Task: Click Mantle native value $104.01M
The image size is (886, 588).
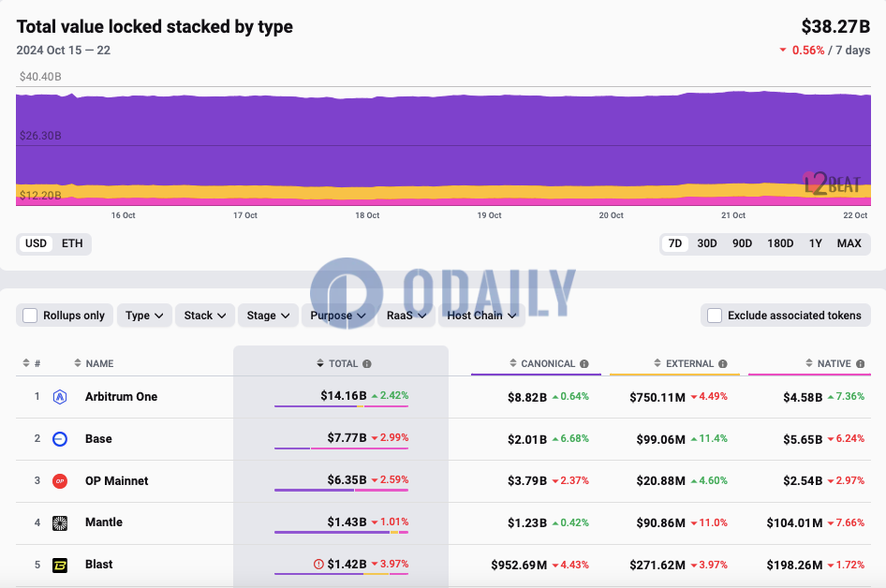Action: (794, 523)
